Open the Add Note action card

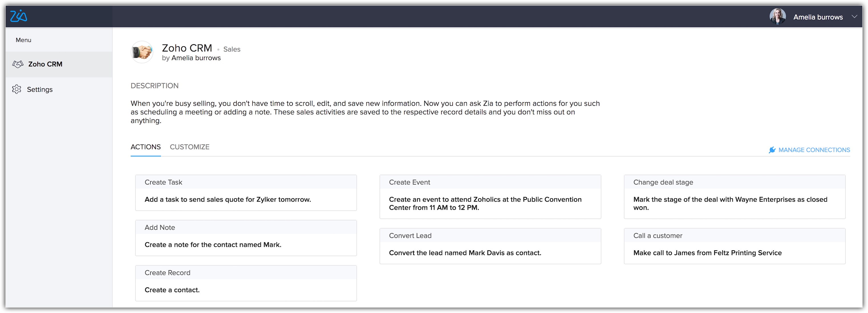tap(246, 238)
